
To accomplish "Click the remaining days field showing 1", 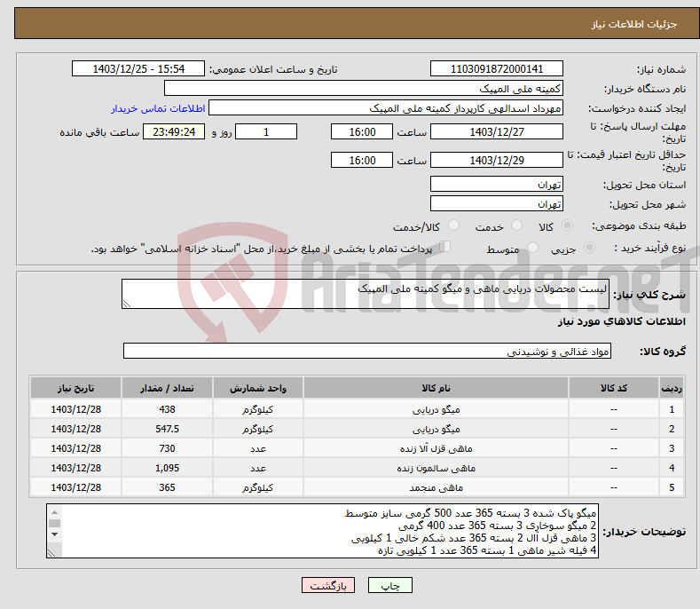I will tap(266, 131).
